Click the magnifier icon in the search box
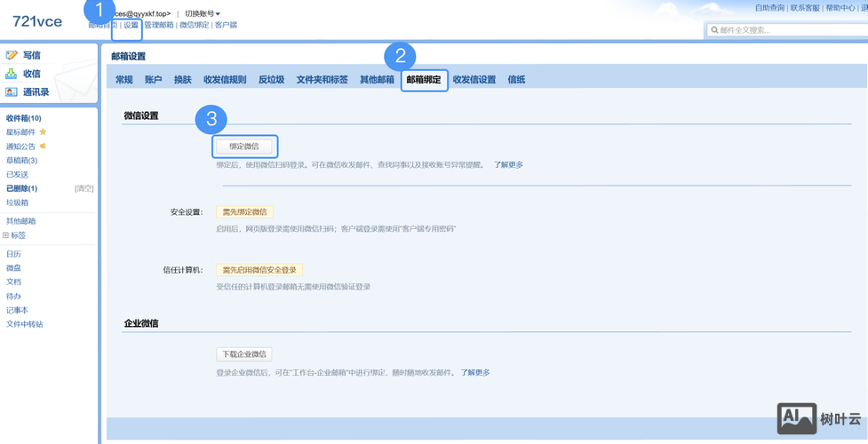The height and width of the screenshot is (444, 868). point(714,30)
